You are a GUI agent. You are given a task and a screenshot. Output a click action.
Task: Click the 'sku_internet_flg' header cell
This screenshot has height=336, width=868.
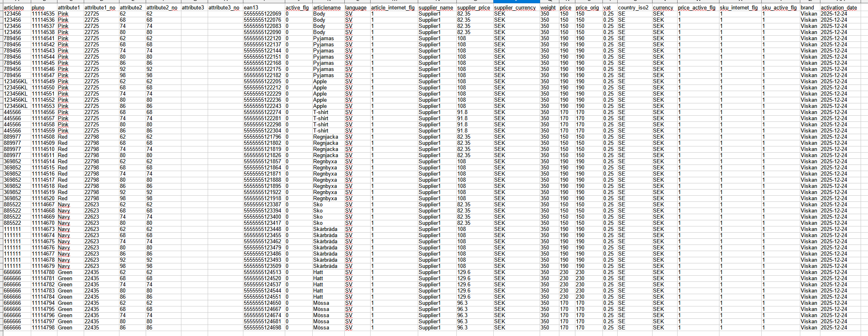739,8
